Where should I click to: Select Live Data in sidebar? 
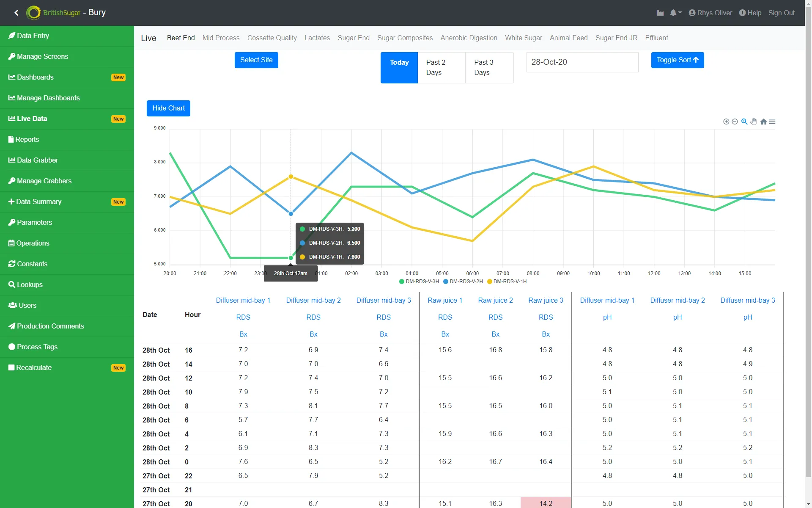pos(67,119)
